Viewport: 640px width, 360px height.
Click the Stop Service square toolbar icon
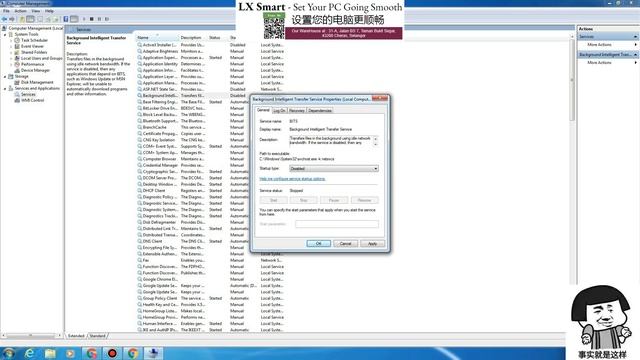click(92, 19)
